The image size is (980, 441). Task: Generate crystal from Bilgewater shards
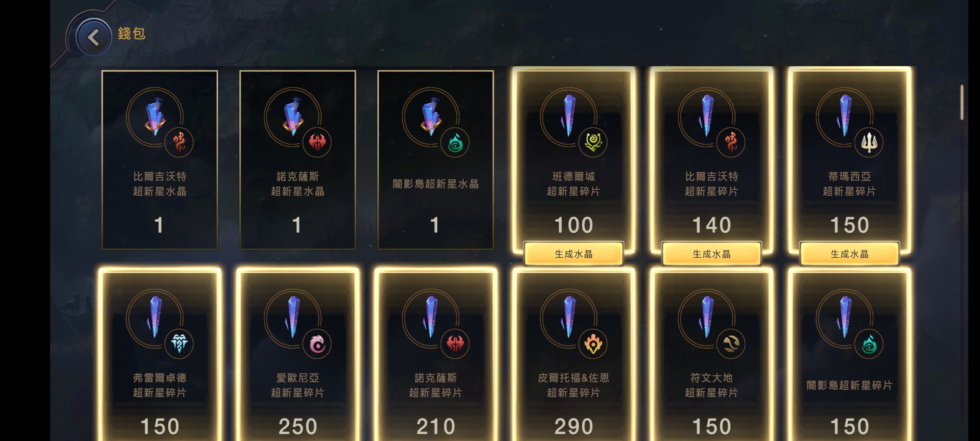(712, 254)
